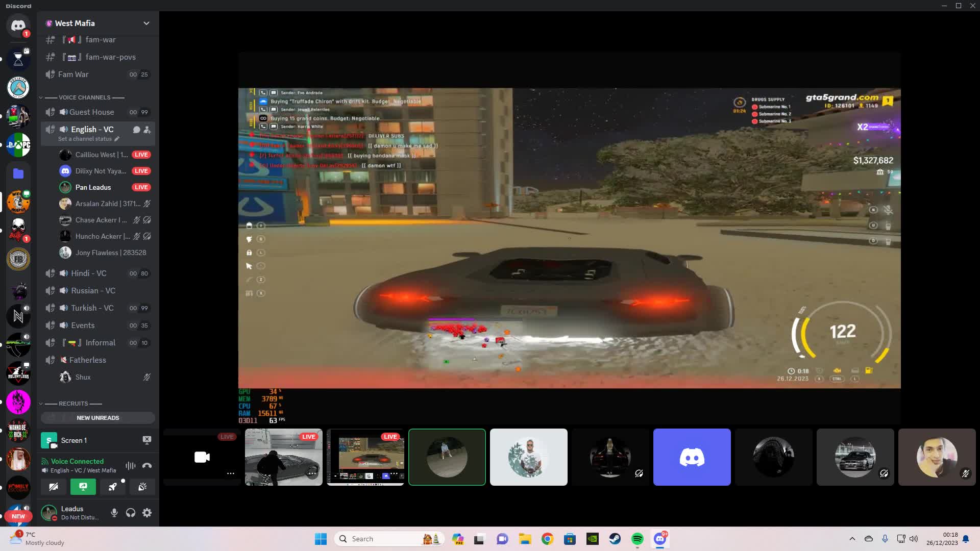Open server folder icon

pyautogui.click(x=18, y=173)
